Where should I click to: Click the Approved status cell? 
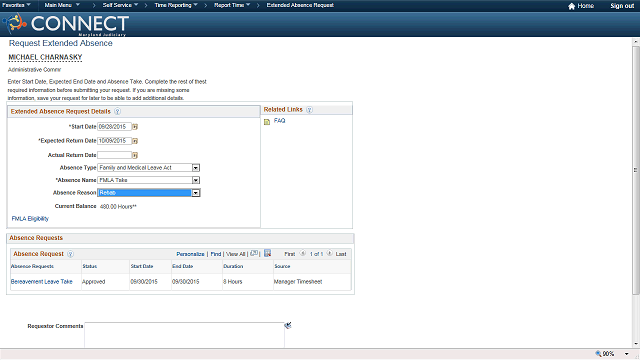[x=93, y=282]
